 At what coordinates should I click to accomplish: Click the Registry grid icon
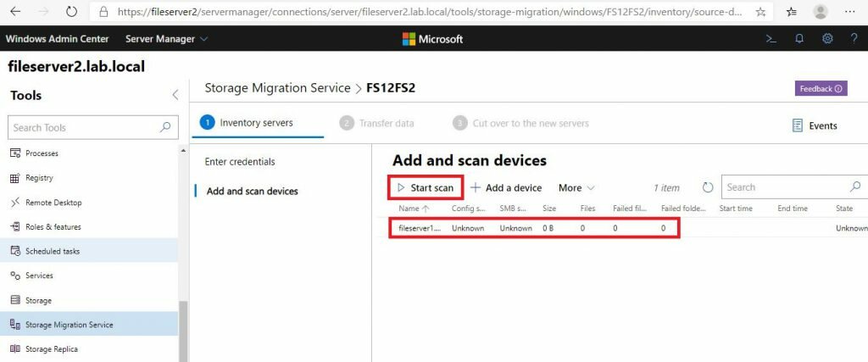coord(15,178)
